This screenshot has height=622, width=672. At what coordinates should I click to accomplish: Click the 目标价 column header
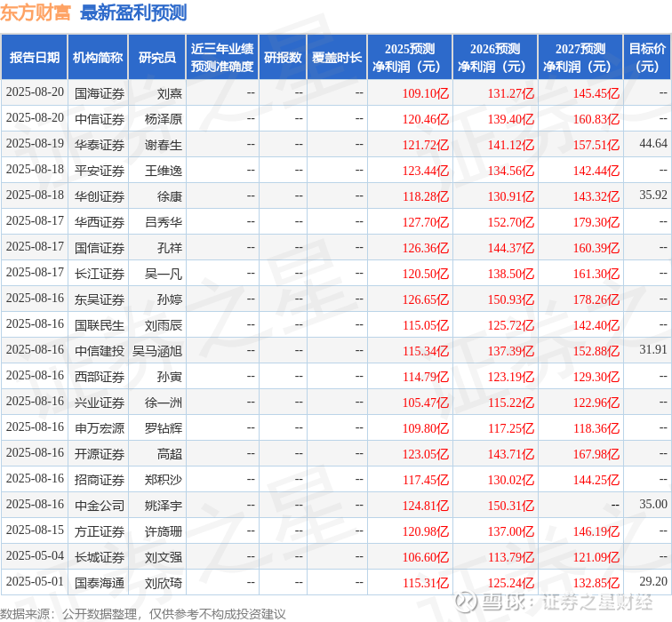(x=647, y=58)
